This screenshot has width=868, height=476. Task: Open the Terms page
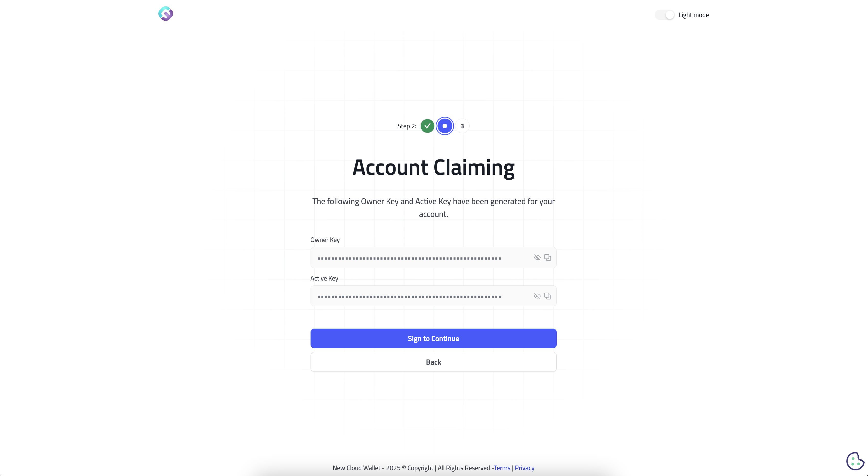pos(501,468)
